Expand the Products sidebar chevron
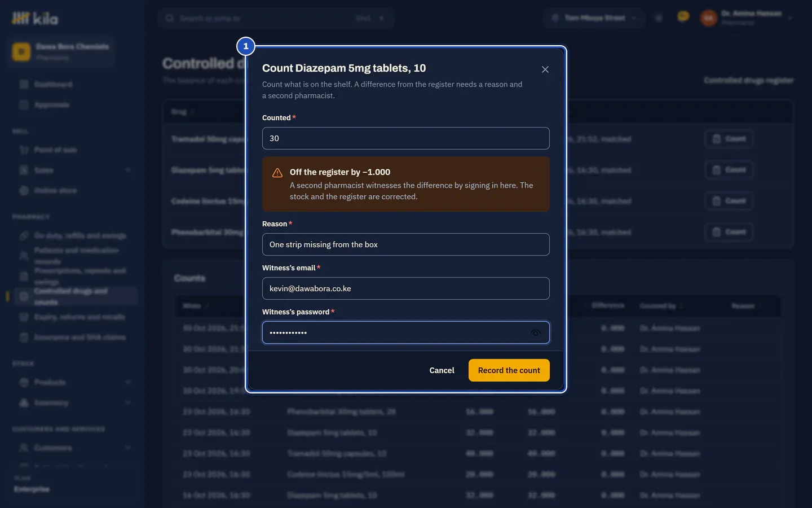 (x=128, y=383)
